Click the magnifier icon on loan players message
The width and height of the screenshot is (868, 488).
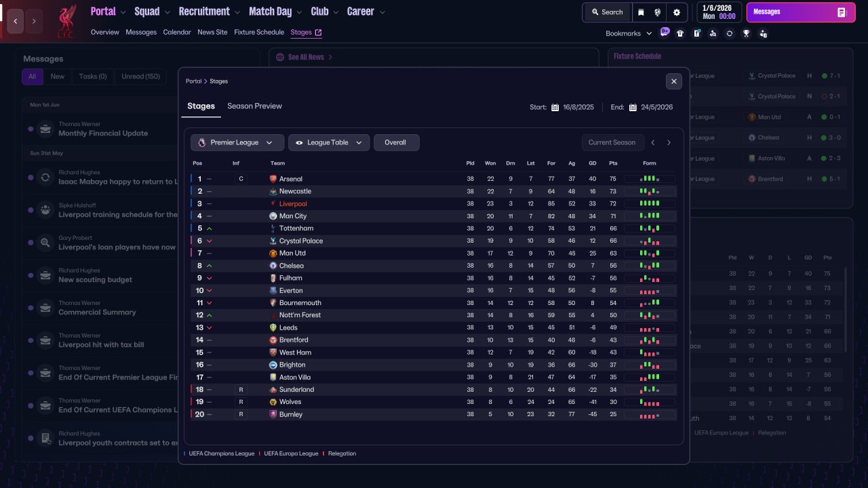45,243
